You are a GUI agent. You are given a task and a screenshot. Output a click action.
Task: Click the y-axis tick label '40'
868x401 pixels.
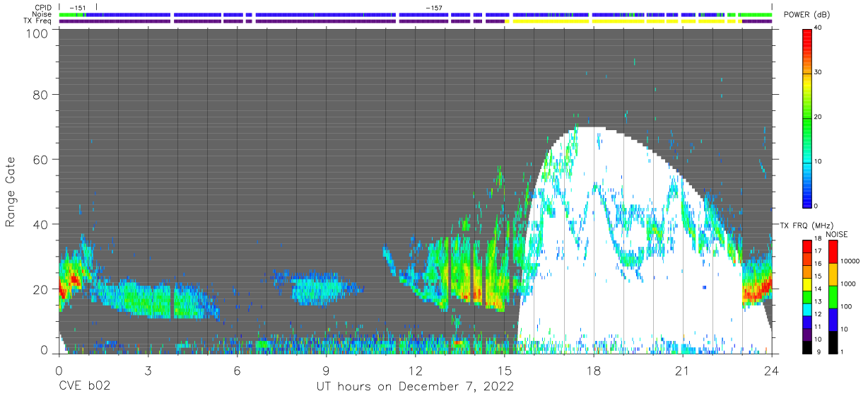coord(41,224)
